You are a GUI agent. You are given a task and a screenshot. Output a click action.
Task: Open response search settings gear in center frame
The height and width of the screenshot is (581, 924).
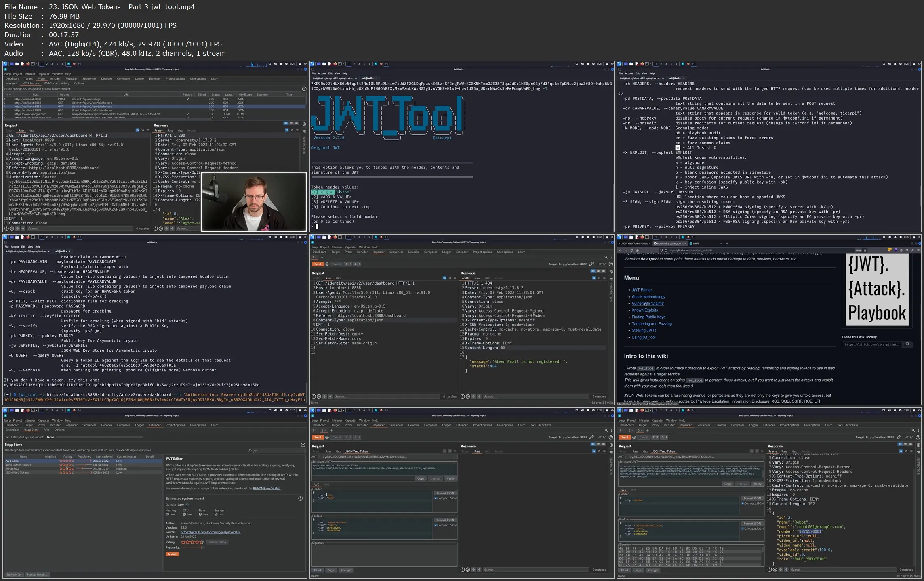tap(468, 396)
